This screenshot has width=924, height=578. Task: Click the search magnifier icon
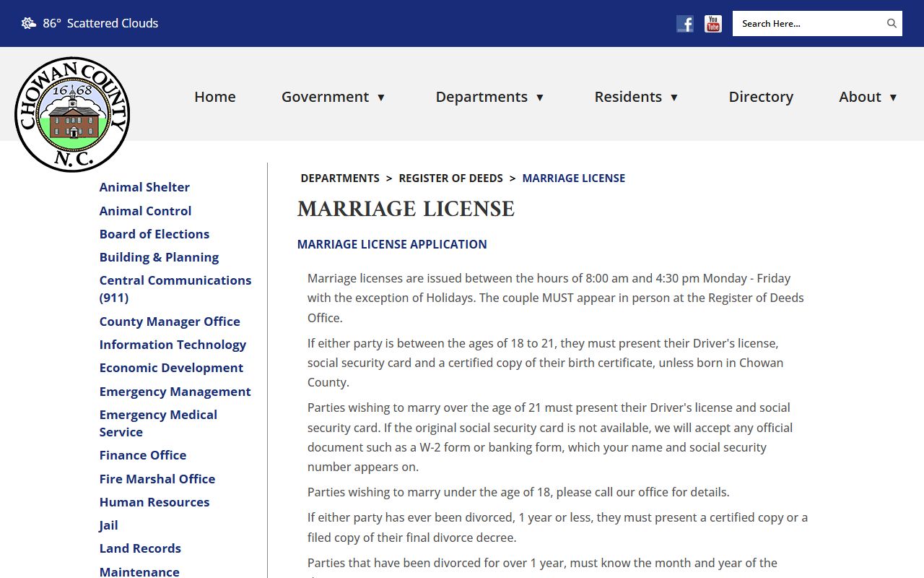coord(892,23)
